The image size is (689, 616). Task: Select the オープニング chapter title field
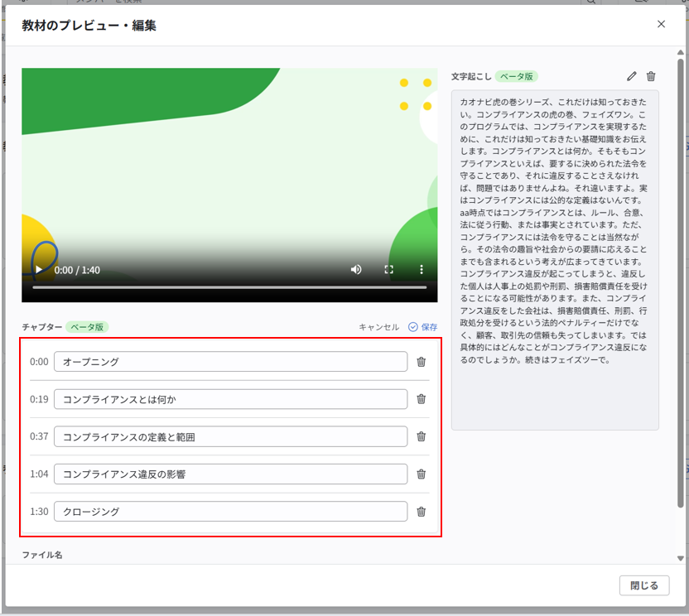point(230,362)
